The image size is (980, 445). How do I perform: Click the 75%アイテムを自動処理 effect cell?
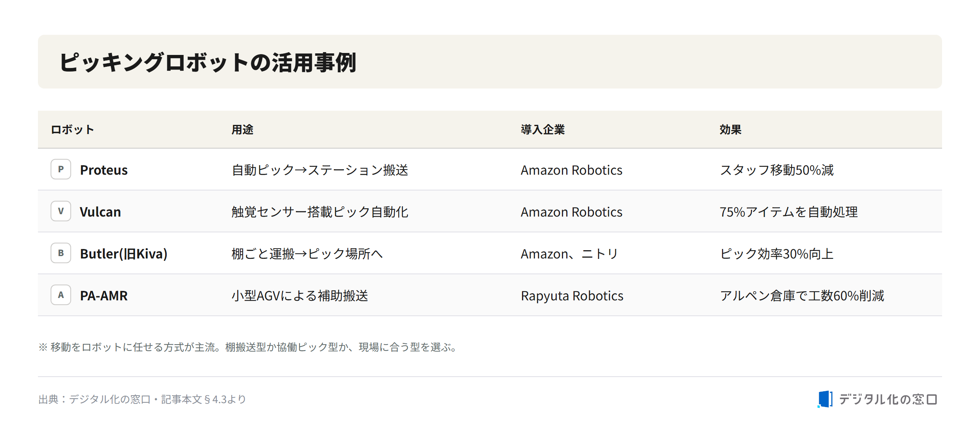pos(789,212)
